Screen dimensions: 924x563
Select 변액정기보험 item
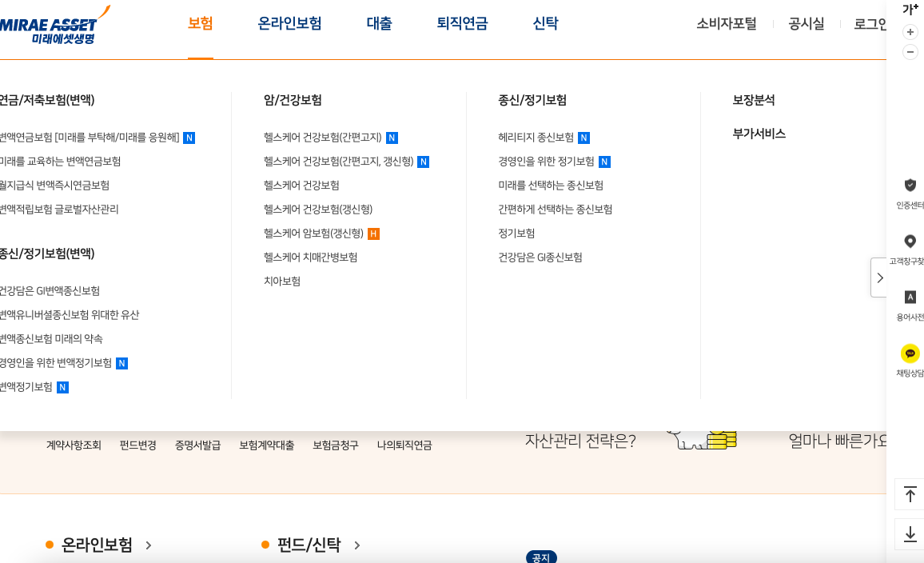[26, 387]
